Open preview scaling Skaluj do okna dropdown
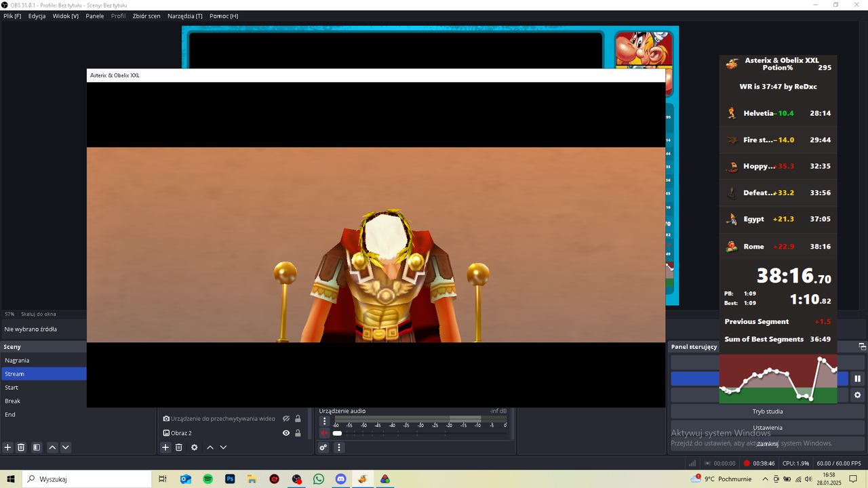The height and width of the screenshot is (488, 868). 39,314
